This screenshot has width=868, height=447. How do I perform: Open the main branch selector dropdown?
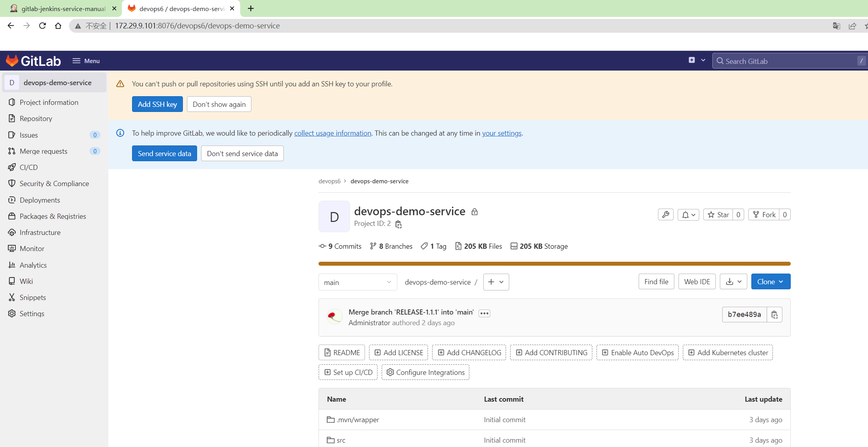(358, 282)
